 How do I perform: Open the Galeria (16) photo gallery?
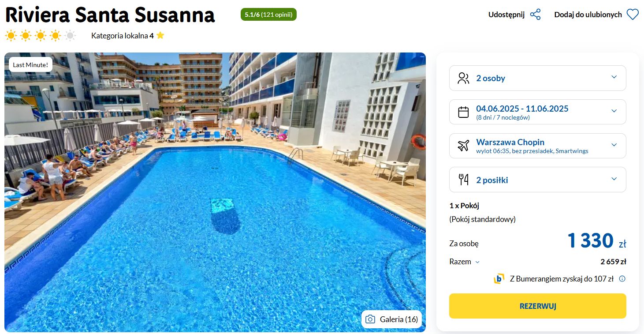(391, 319)
